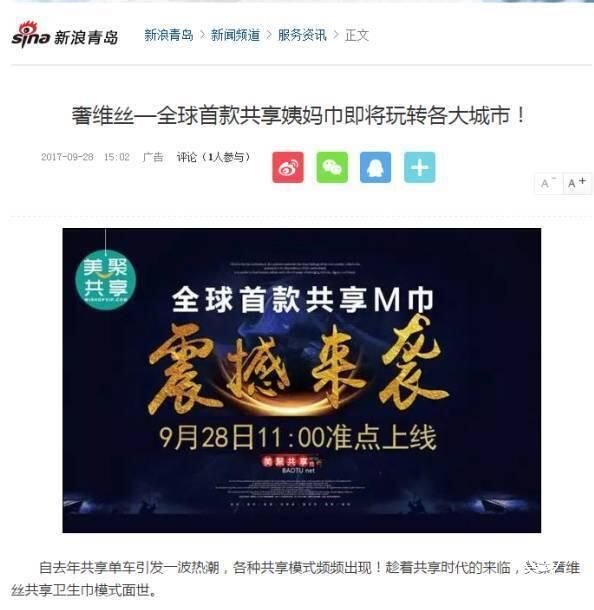Click the 新浪青岛 site title text

click(x=86, y=38)
